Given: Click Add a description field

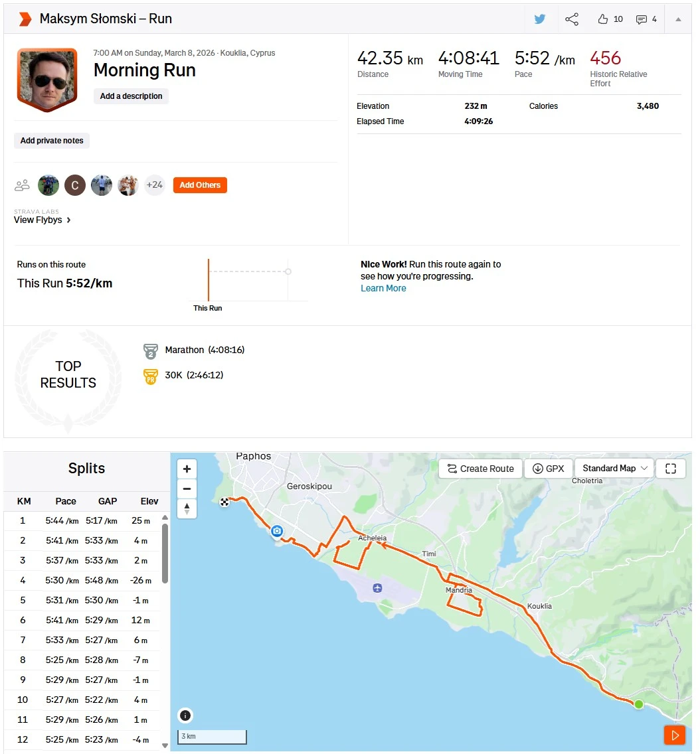Looking at the screenshot, I should 131,96.
